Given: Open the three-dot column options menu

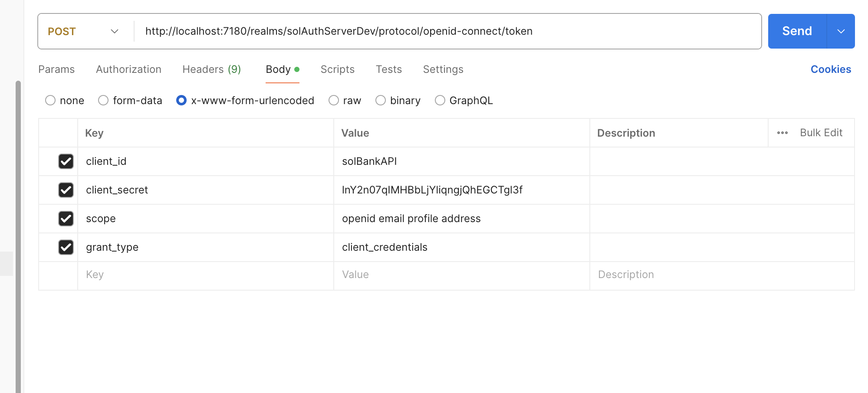Looking at the screenshot, I should (x=782, y=133).
